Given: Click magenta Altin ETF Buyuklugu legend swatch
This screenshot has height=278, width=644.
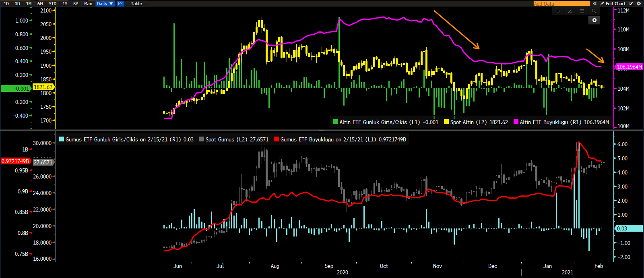Looking at the screenshot, I should tap(516, 122).
